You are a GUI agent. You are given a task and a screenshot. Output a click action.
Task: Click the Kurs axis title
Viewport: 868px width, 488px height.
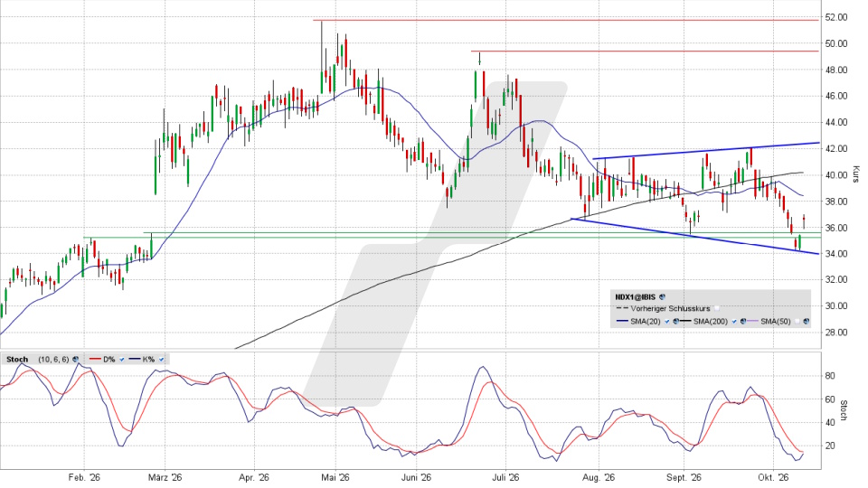(x=856, y=174)
